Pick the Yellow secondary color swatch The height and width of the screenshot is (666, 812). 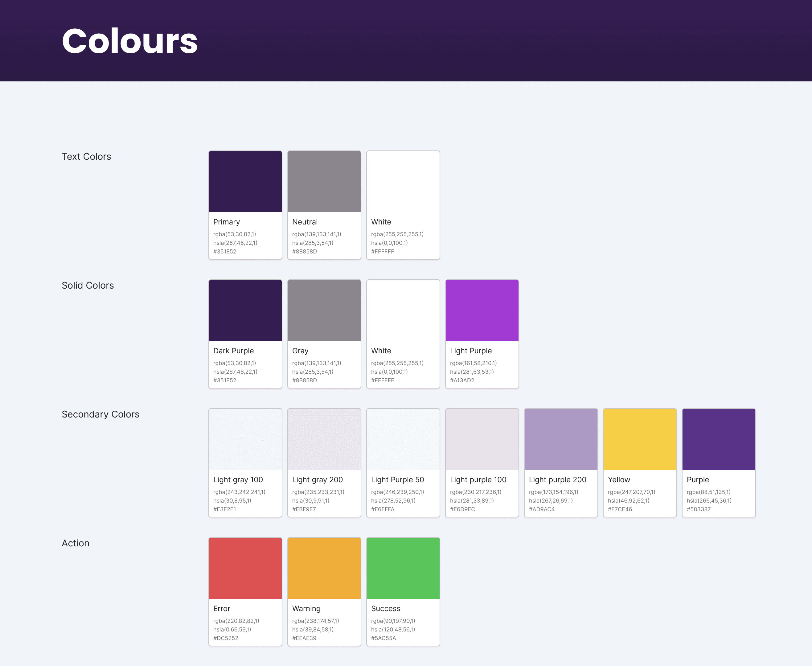tap(639, 439)
